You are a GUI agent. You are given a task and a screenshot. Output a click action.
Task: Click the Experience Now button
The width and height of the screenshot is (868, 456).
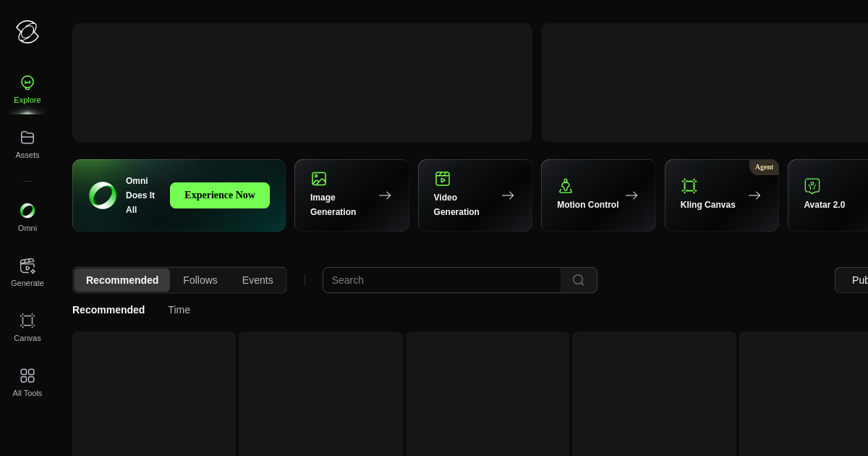coord(220,195)
